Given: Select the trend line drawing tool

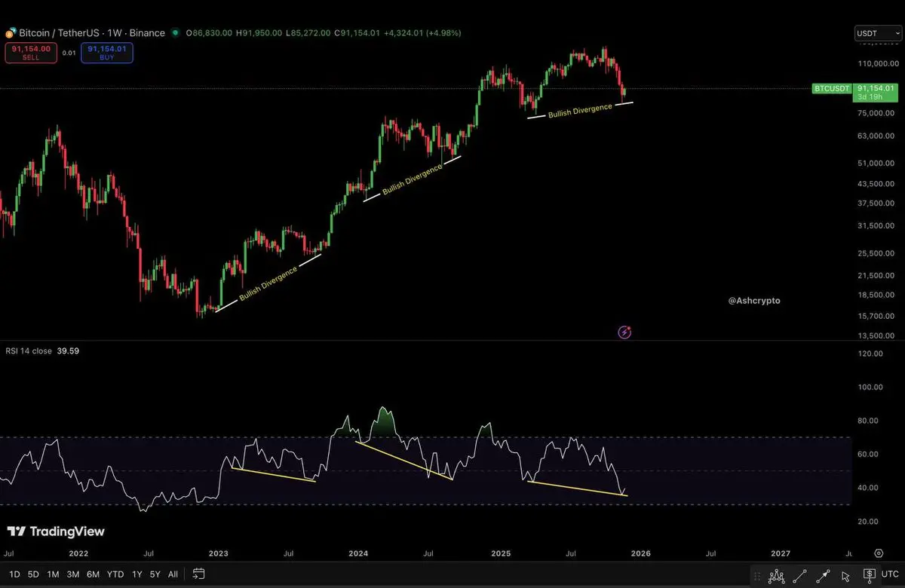Looking at the screenshot, I should [799, 576].
